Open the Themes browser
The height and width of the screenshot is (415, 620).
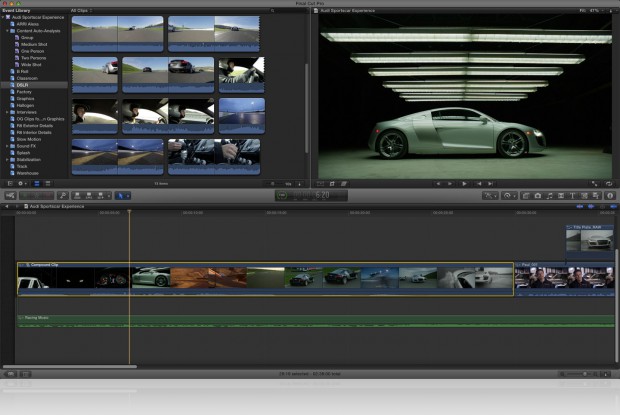click(595, 195)
